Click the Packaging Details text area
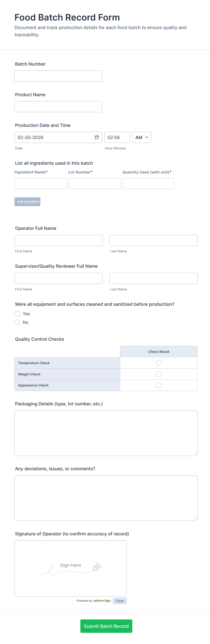The width and height of the screenshot is (210, 644). (106, 433)
